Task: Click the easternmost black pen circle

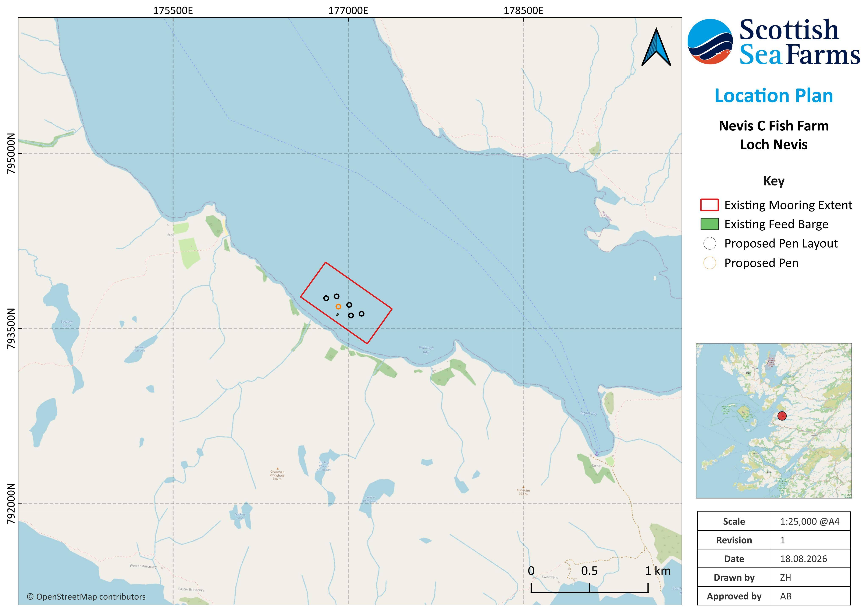Action: [361, 314]
